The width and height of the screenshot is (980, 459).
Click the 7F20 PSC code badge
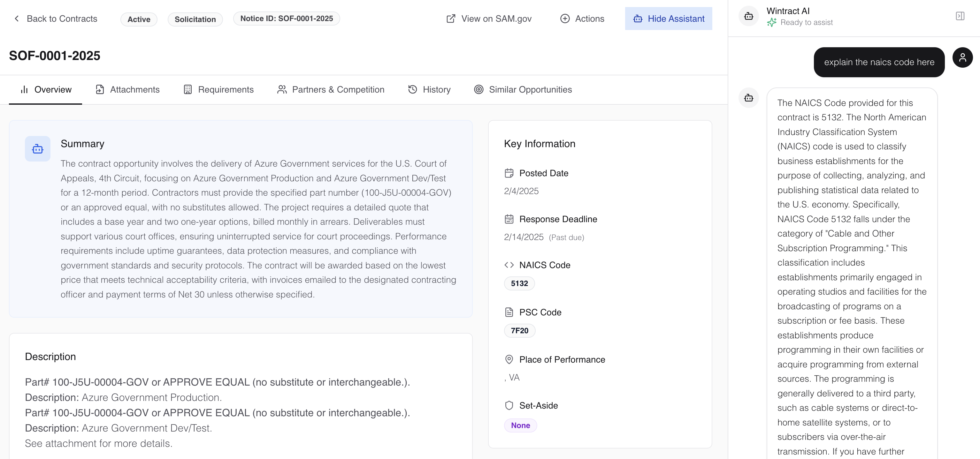[x=519, y=330]
